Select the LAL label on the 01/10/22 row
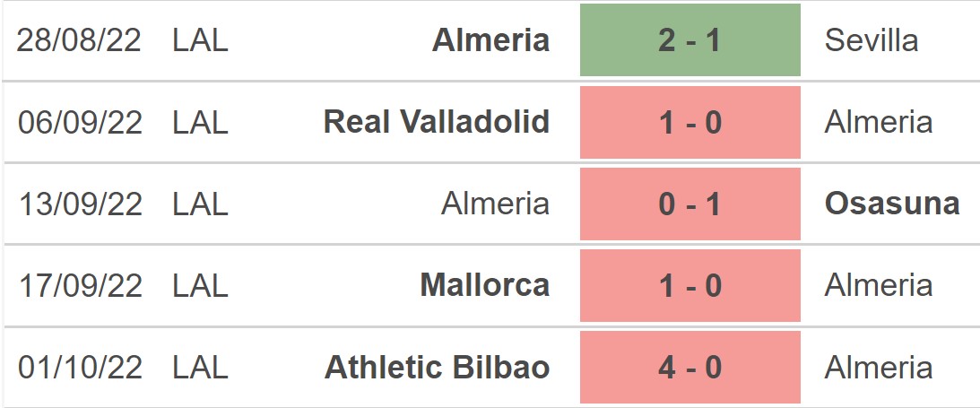This screenshot has width=980, height=408. pos(200,367)
